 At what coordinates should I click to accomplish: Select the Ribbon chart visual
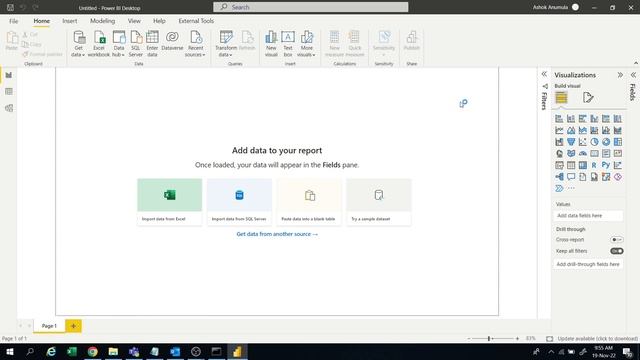pos(618,130)
